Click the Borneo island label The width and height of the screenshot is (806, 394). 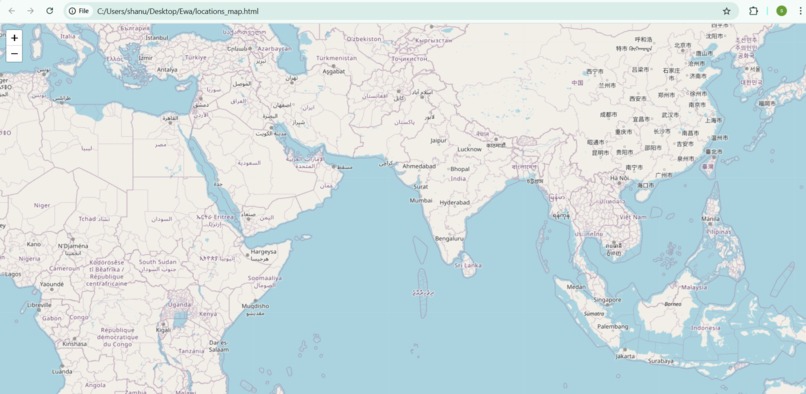point(672,304)
